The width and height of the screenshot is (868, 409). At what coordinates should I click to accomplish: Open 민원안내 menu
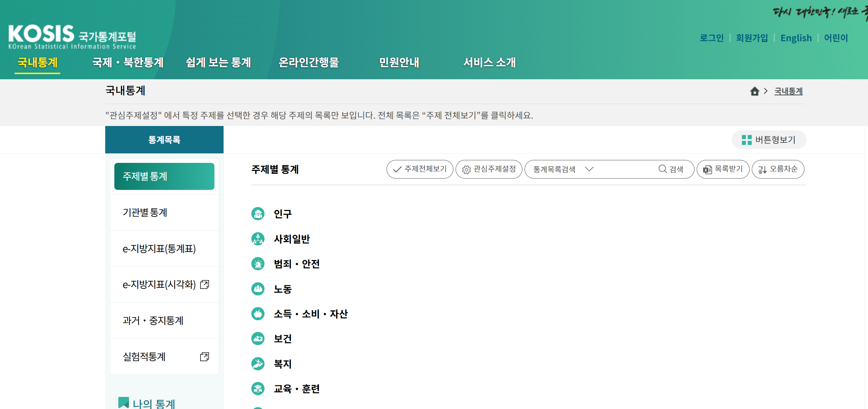tap(399, 62)
